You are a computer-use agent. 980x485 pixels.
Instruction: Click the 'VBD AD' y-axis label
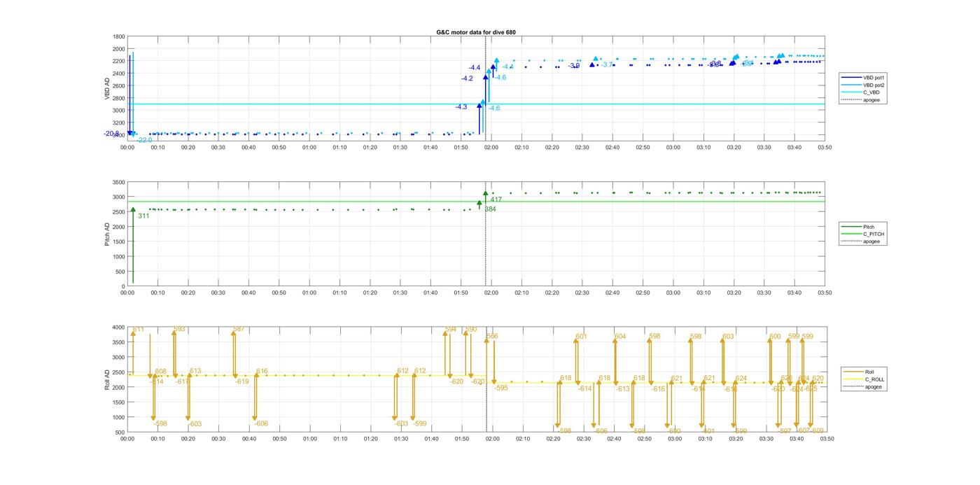[107, 88]
